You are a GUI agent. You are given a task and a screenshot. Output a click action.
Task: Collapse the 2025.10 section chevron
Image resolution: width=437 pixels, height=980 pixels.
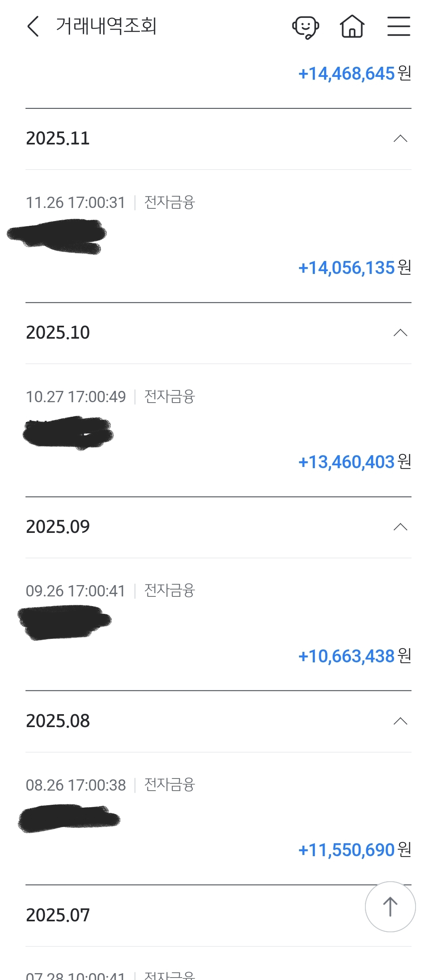(x=400, y=333)
